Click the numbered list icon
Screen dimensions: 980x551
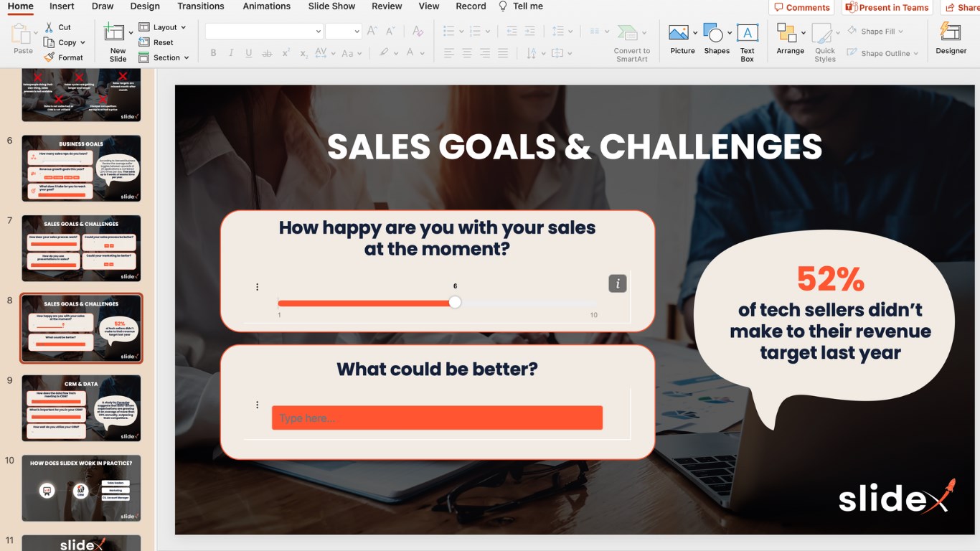474,32
